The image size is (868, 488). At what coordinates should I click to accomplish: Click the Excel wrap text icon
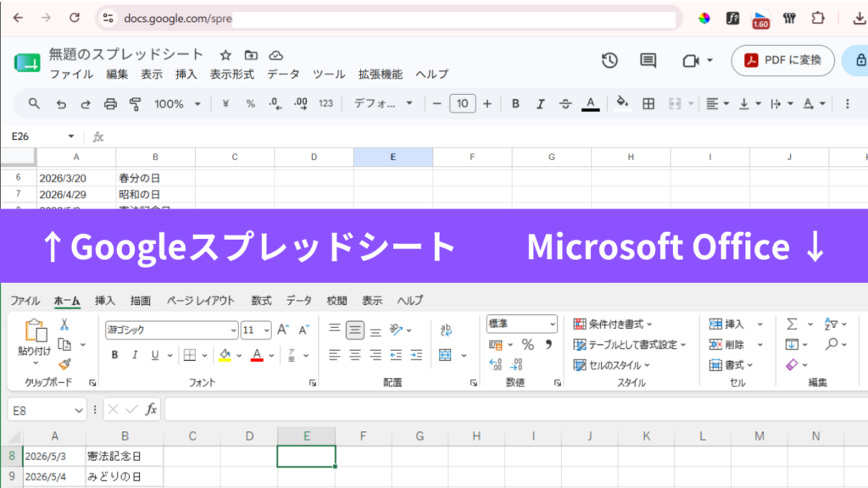pyautogui.click(x=446, y=330)
